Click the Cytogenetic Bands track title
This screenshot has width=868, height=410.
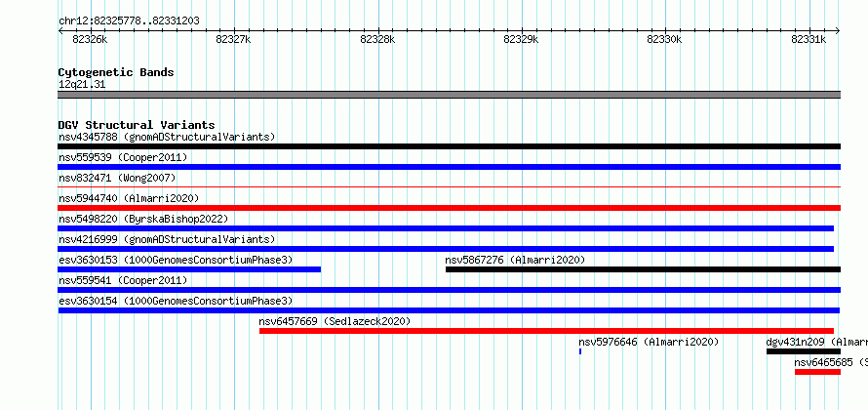click(x=116, y=72)
